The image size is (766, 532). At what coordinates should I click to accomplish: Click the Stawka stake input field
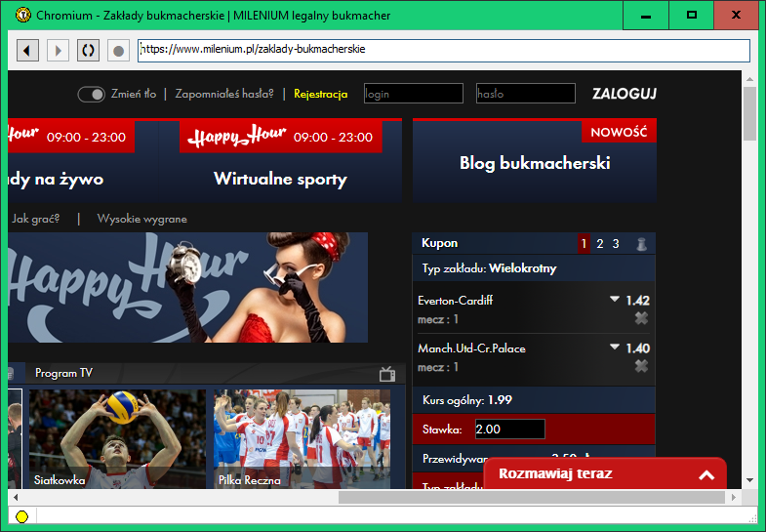point(510,430)
